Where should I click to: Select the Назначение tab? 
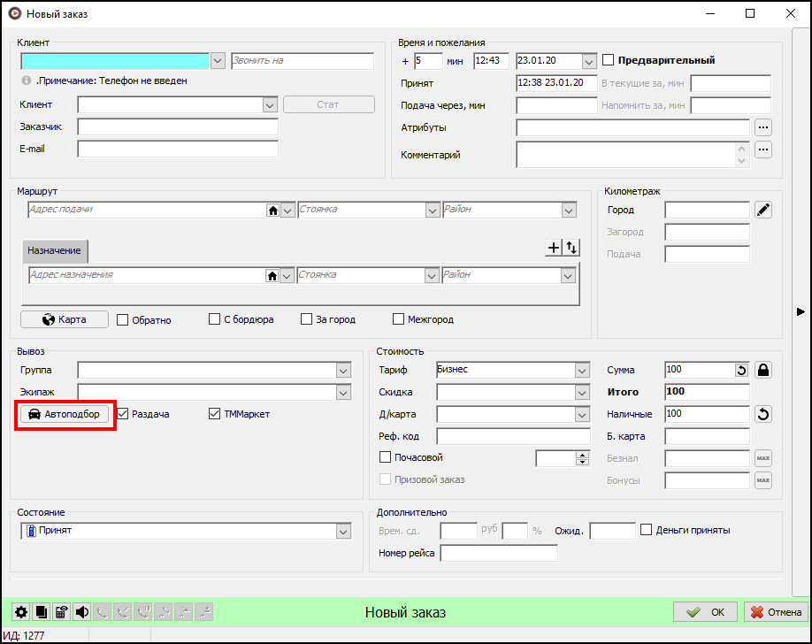tap(55, 251)
